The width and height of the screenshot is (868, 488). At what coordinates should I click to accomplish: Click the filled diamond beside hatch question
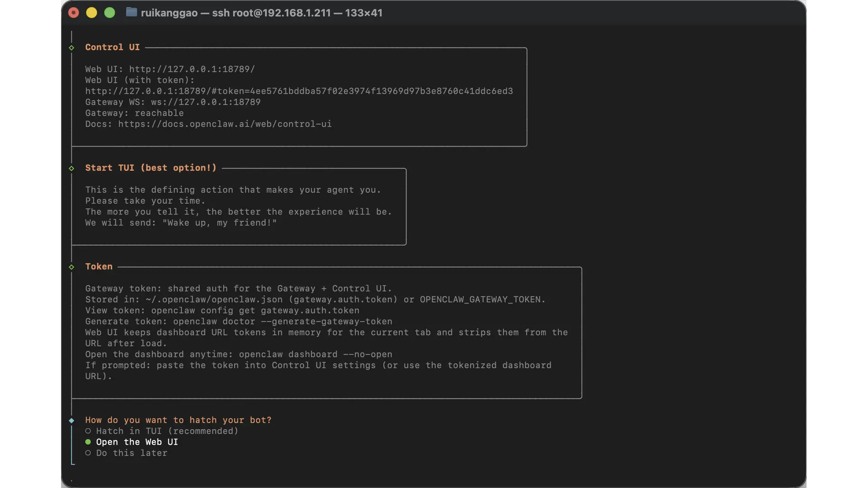[71, 421]
